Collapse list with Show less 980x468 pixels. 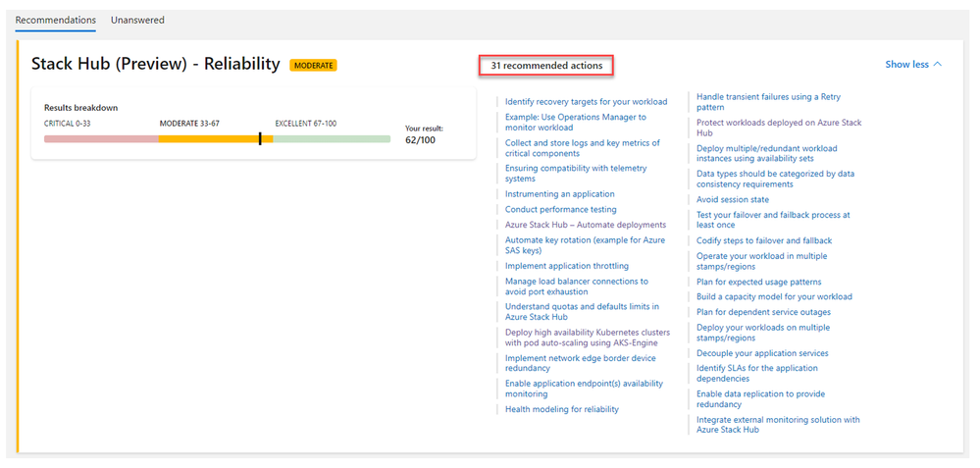tap(913, 65)
